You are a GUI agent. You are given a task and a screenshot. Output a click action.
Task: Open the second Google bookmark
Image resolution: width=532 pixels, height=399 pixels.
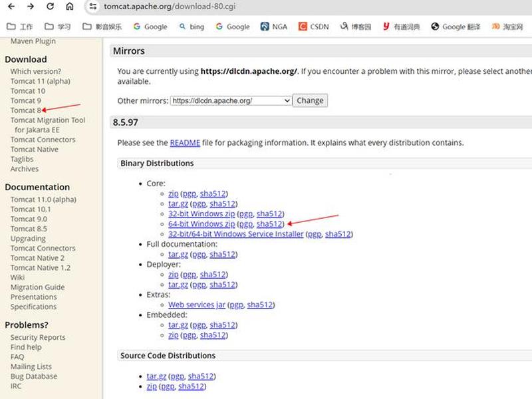pyautogui.click(x=233, y=27)
